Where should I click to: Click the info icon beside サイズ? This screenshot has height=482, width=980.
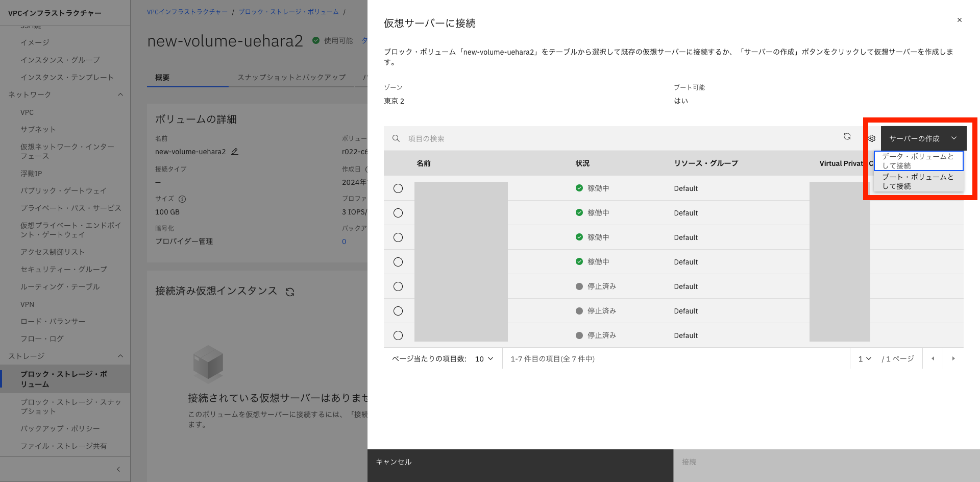(183, 199)
